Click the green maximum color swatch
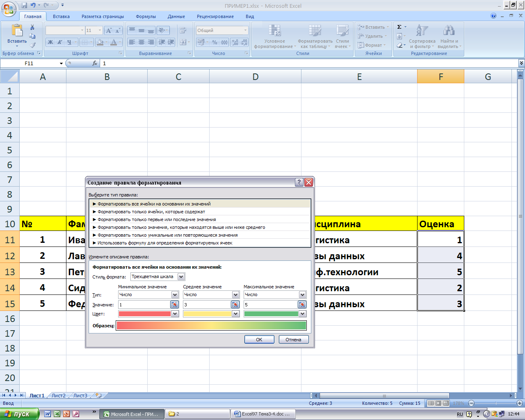 (271, 314)
